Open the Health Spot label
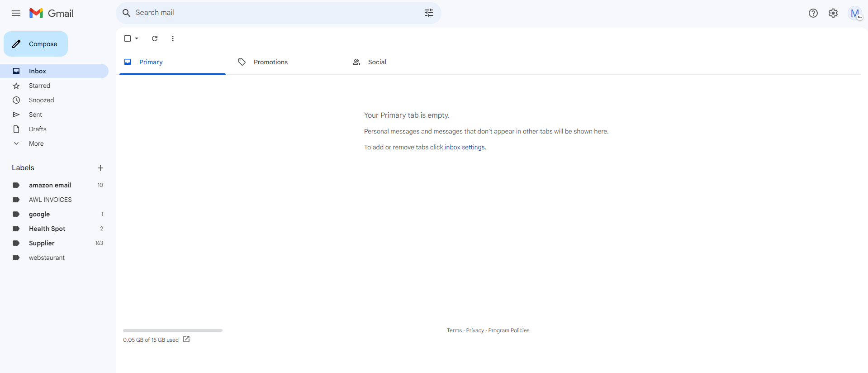This screenshot has width=868, height=373. pyautogui.click(x=54, y=229)
